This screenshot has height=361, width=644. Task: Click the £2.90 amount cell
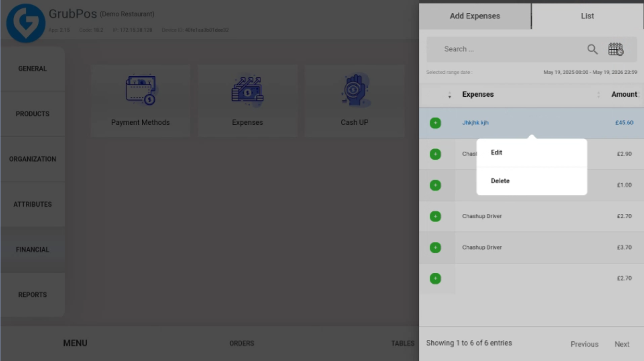tap(624, 154)
